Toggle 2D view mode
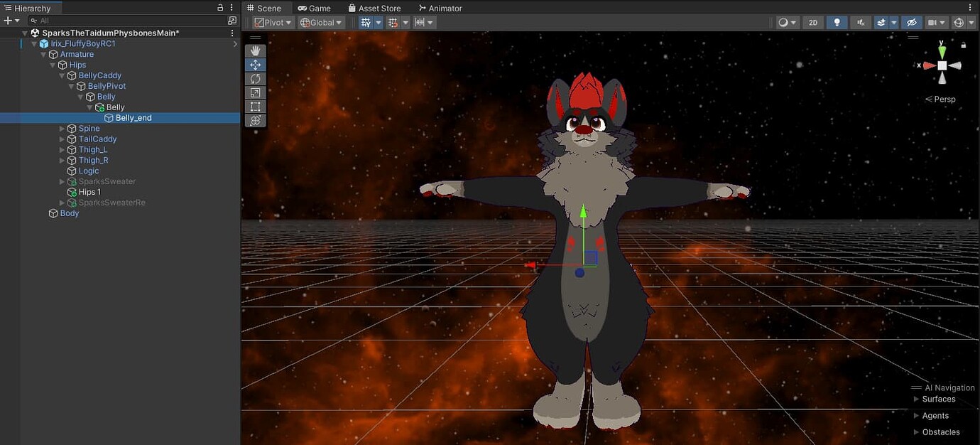The height and width of the screenshot is (445, 980). 813,23
